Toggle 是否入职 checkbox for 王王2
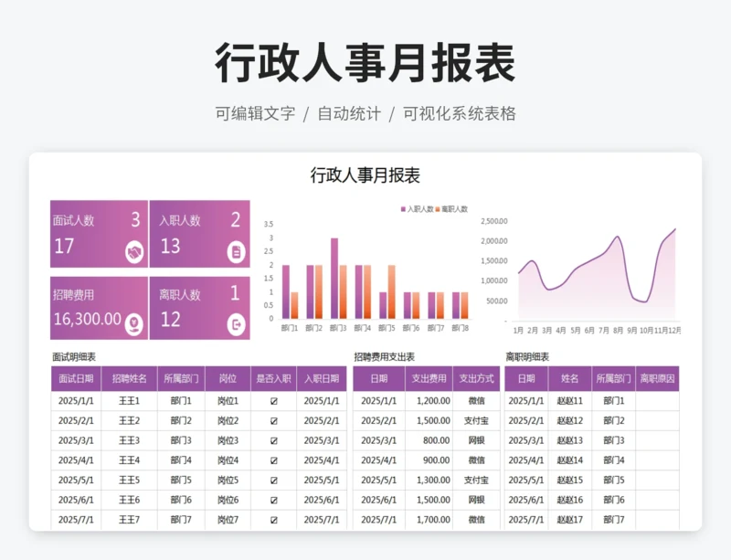Viewport: 731px width, 560px height. tap(273, 421)
